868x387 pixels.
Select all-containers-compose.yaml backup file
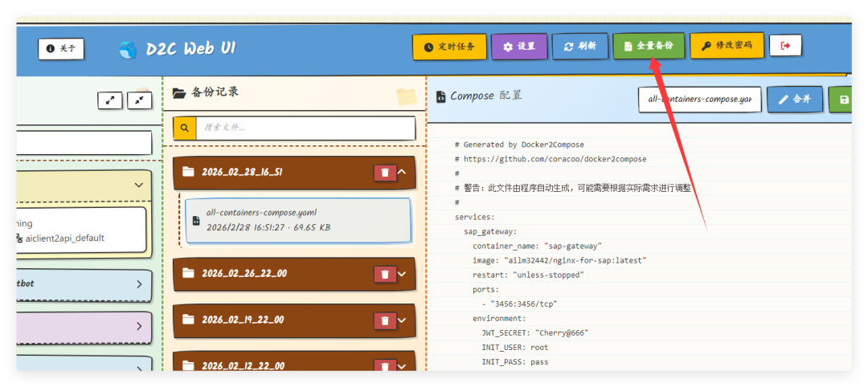coord(298,220)
